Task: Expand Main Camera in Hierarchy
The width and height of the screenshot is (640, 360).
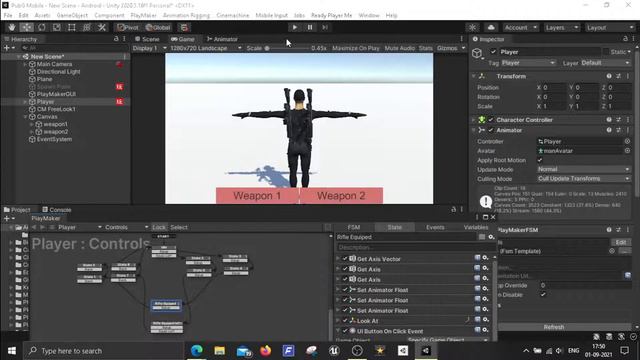Action: [25, 64]
